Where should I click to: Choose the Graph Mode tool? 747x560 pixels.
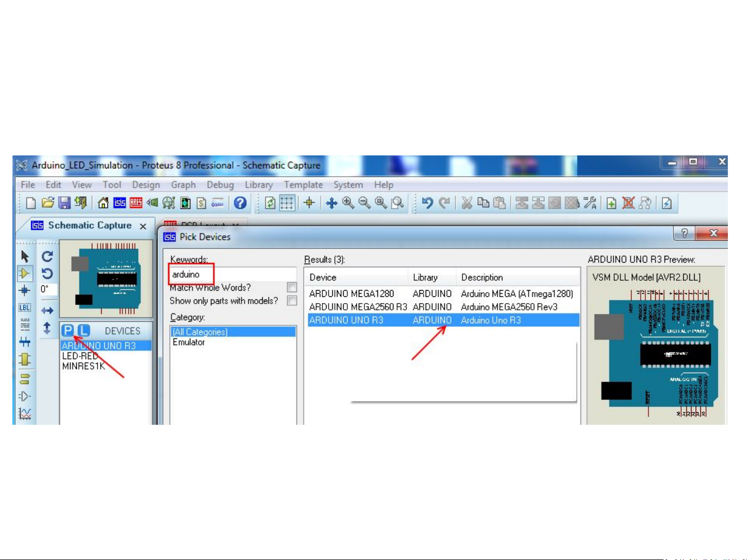click(x=24, y=413)
